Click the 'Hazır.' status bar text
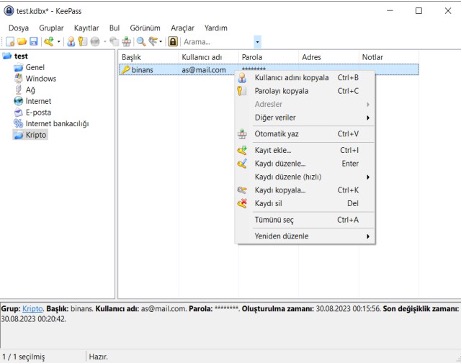Viewport: 462px width, 364px height. coord(98,357)
